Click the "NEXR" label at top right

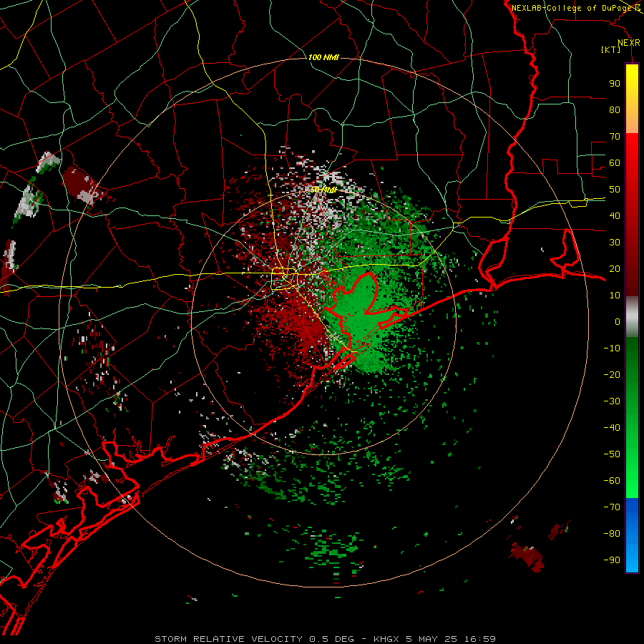pyautogui.click(x=629, y=43)
